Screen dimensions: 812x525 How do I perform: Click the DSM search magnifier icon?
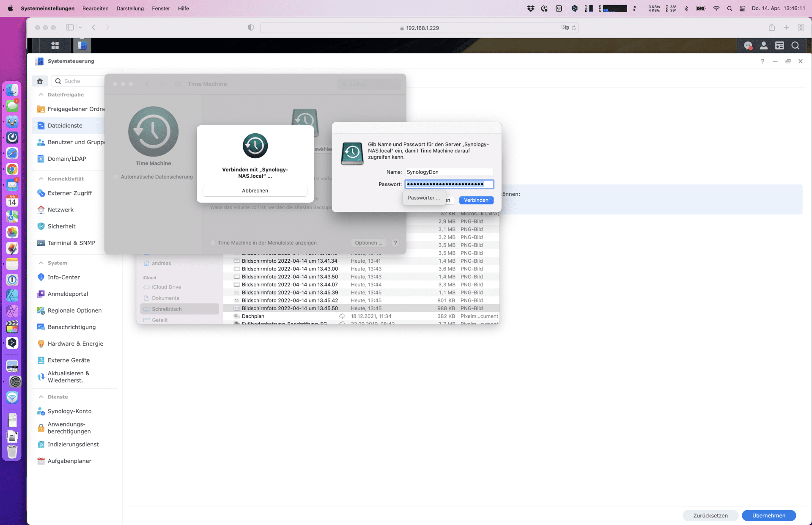(796, 46)
